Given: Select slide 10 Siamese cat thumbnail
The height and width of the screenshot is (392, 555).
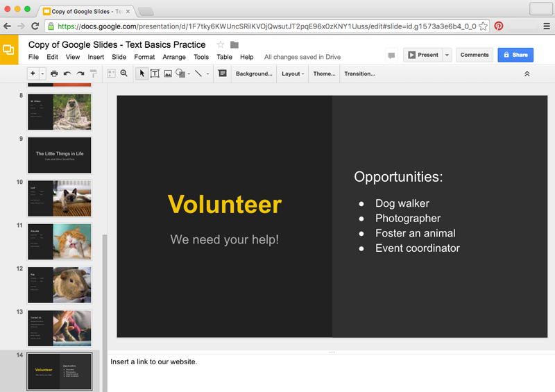Looking at the screenshot, I should (60, 198).
